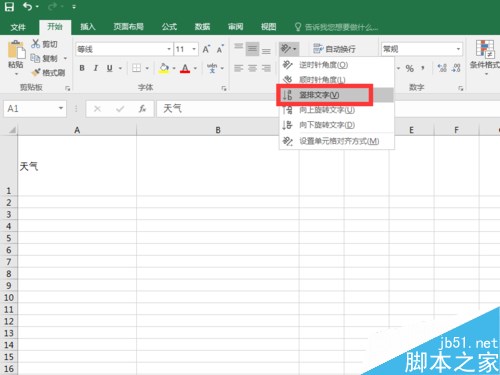
Task: Click the Decrease Decimal icon
Action: (456, 68)
